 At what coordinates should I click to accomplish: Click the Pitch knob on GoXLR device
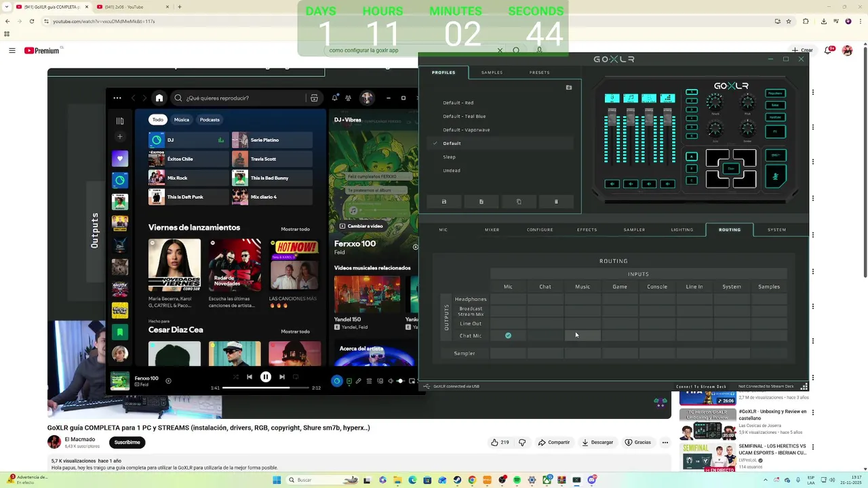click(747, 102)
